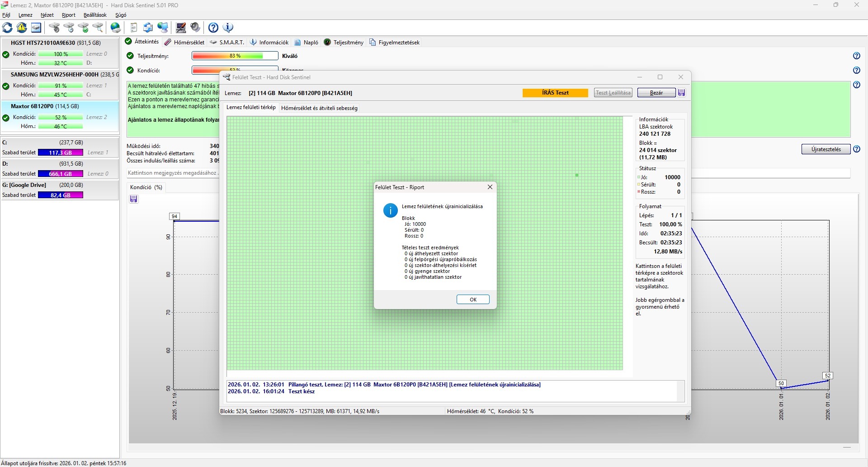This screenshot has height=467, width=868.
Task: Open the Figyelmeztetések tab
Action: [395, 43]
